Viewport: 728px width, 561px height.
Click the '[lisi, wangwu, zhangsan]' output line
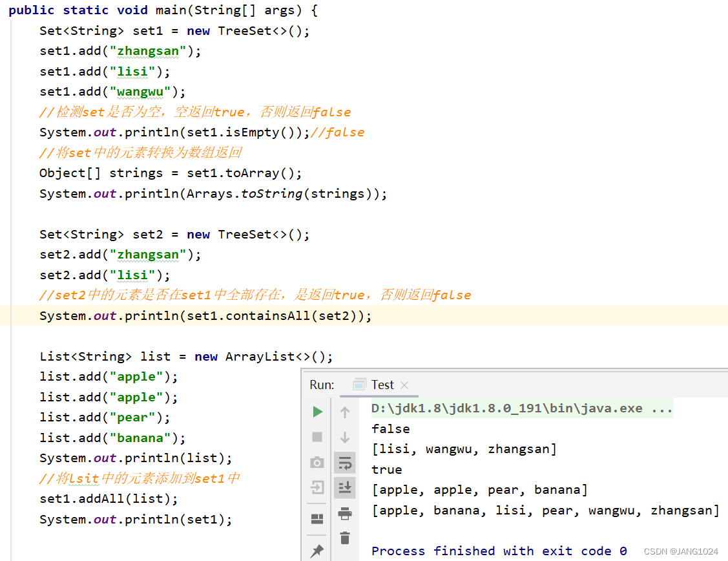click(x=464, y=449)
